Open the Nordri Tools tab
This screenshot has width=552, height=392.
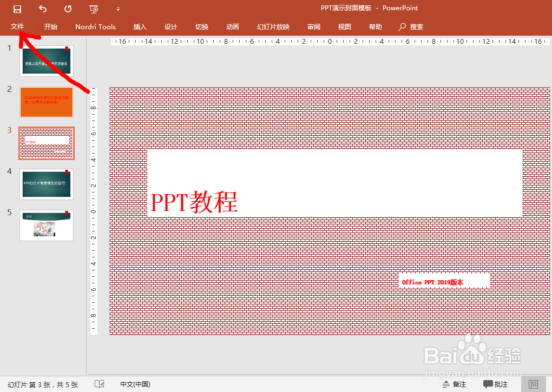(95, 26)
